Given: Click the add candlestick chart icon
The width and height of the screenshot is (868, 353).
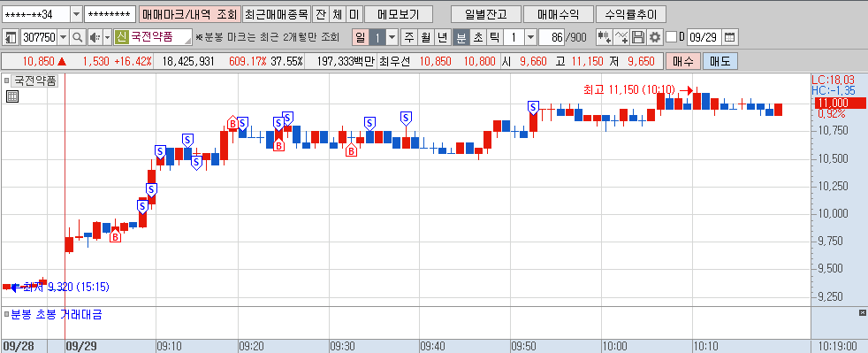Looking at the screenshot, I should click(x=605, y=38).
